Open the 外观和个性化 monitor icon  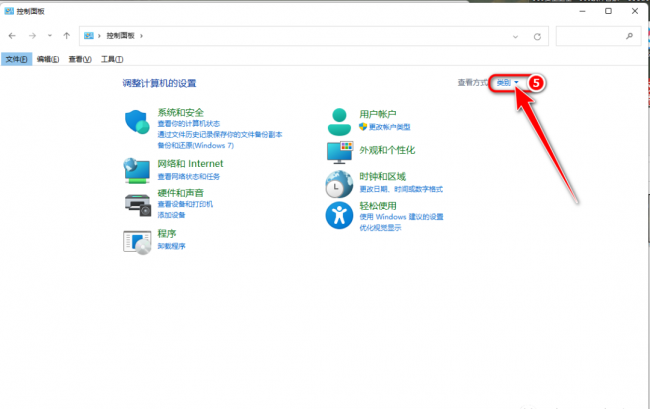pos(340,152)
